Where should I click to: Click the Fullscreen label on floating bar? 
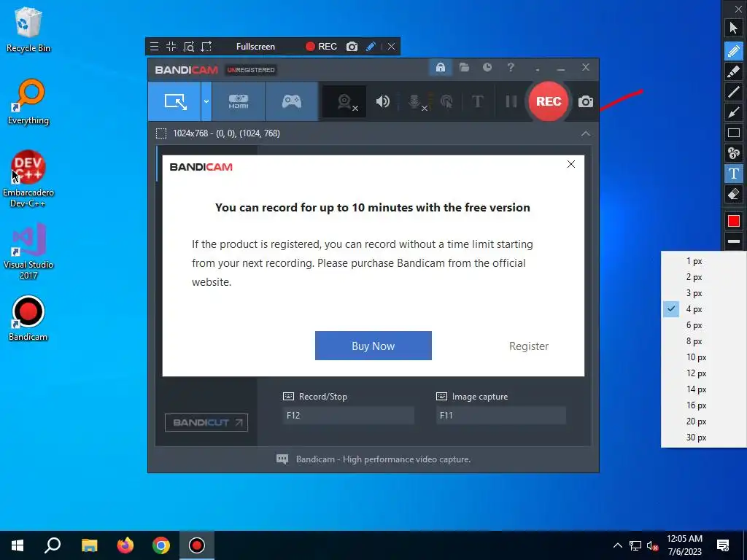[x=255, y=47]
